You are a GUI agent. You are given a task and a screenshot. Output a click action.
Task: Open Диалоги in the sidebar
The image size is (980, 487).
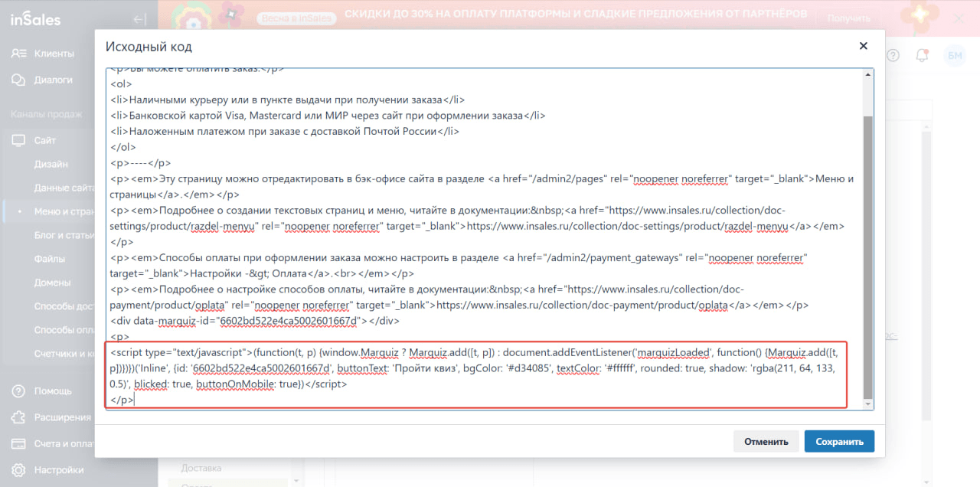(x=54, y=80)
